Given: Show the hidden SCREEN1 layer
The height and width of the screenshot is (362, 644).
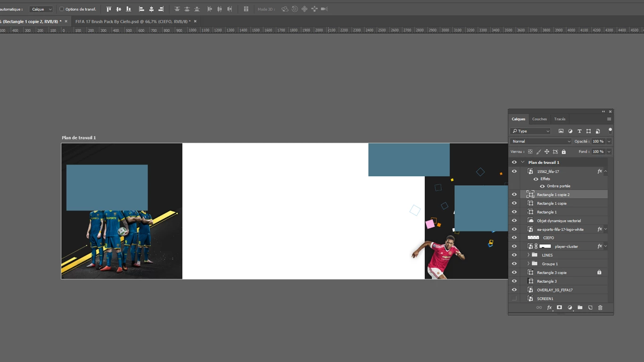Looking at the screenshot, I should coord(514,299).
